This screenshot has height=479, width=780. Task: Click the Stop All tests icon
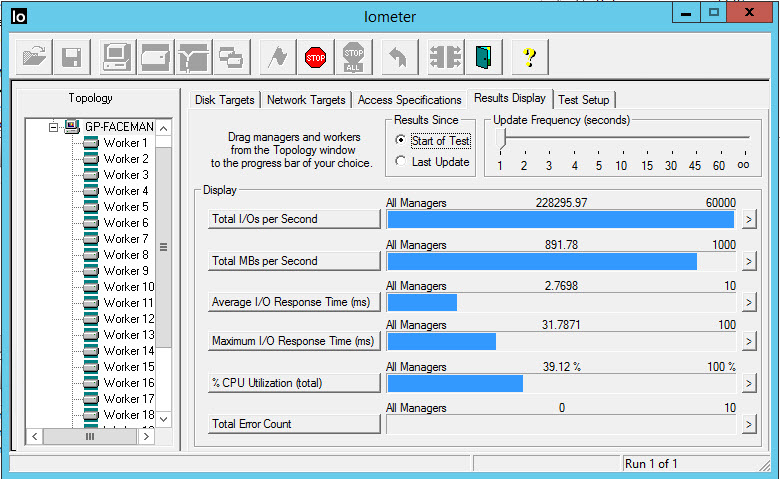coord(353,57)
